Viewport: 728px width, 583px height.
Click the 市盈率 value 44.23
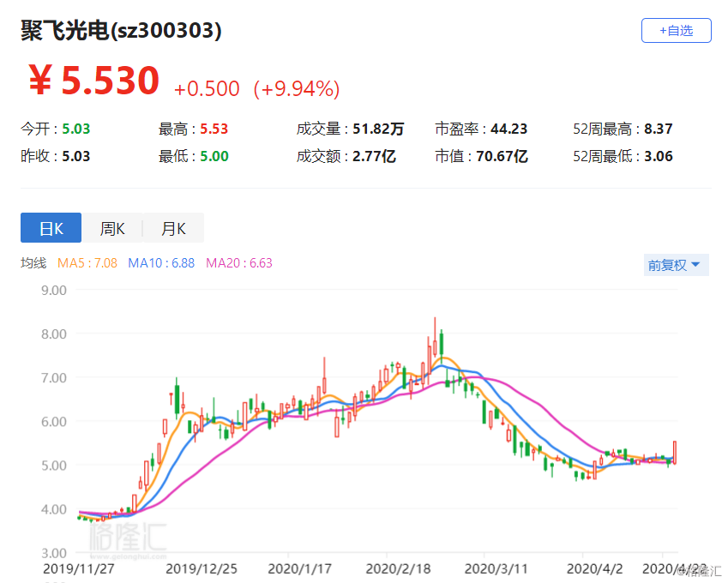click(x=509, y=129)
